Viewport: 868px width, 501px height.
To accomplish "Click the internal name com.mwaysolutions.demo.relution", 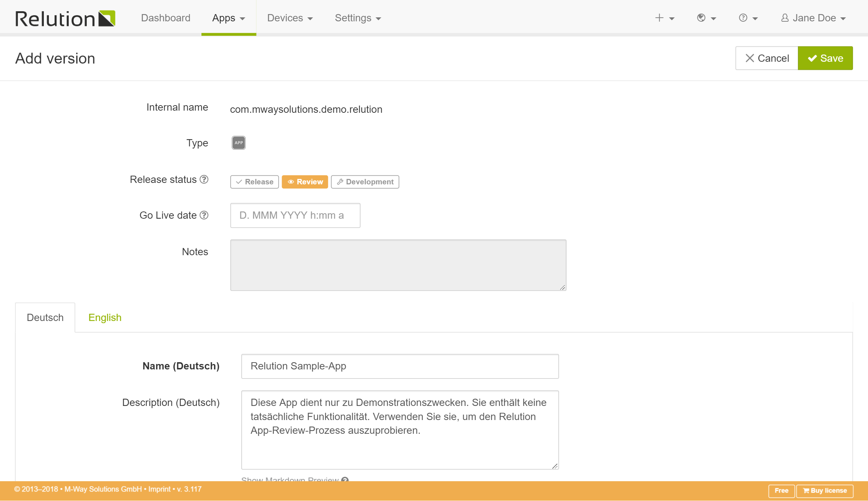I will pyautogui.click(x=306, y=109).
